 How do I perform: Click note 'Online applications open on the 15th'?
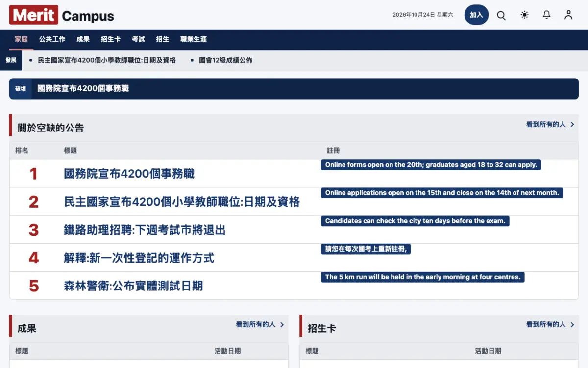[442, 193]
